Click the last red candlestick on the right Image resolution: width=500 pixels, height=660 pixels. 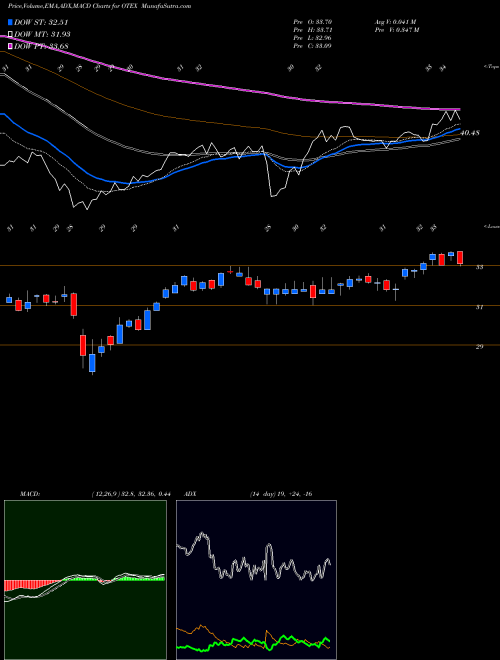[460, 258]
